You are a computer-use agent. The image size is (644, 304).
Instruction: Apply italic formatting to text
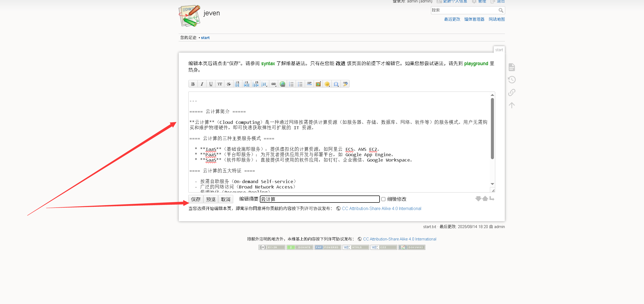pos(202,84)
